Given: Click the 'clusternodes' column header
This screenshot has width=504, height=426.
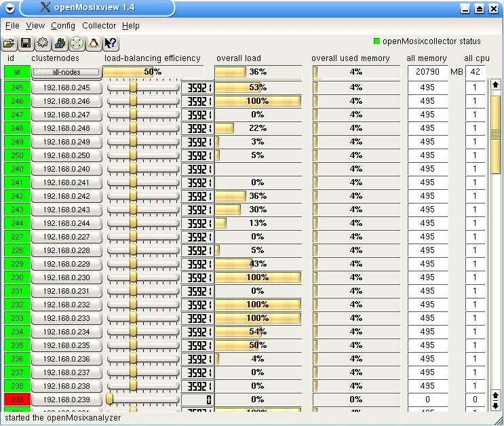Looking at the screenshot, I should (x=56, y=58).
